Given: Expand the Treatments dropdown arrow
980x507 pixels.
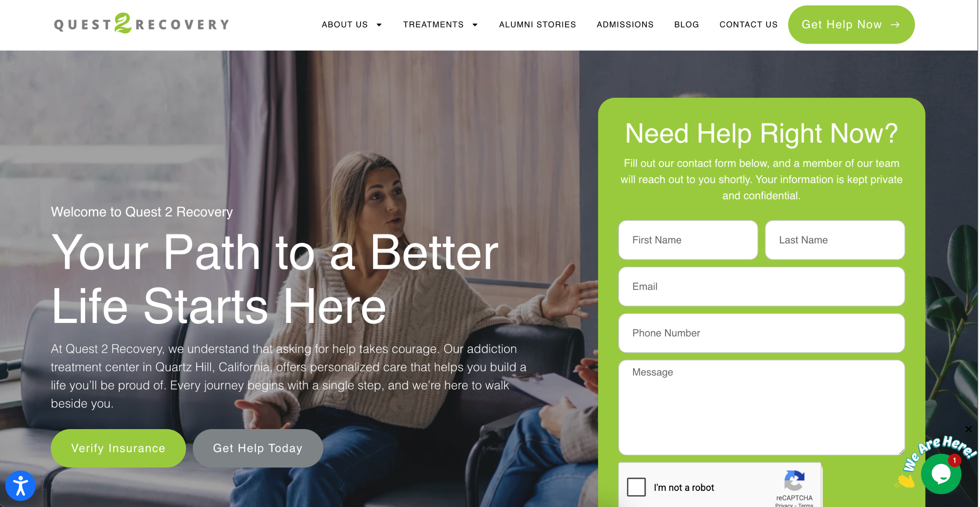Looking at the screenshot, I should point(475,25).
